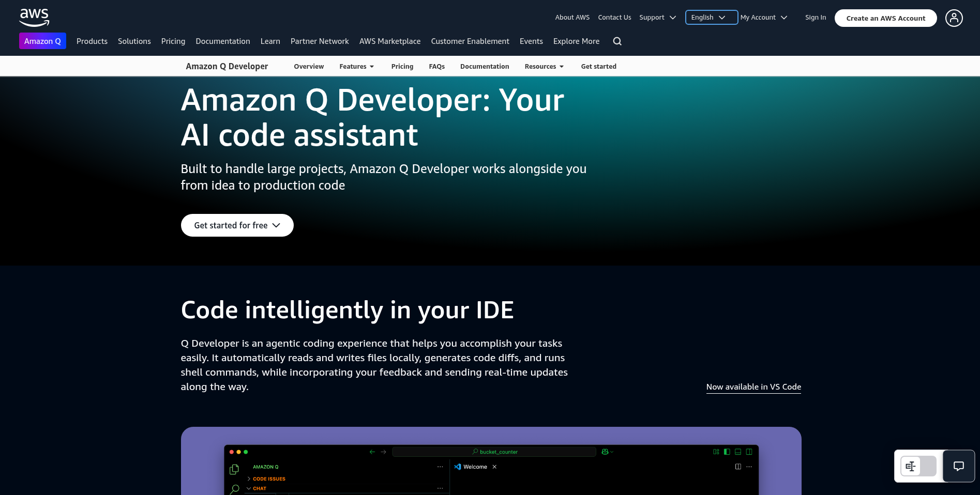Viewport: 980px width, 495px height.
Task: Flip the toggle switch in the feedback widget
Action: point(918,466)
